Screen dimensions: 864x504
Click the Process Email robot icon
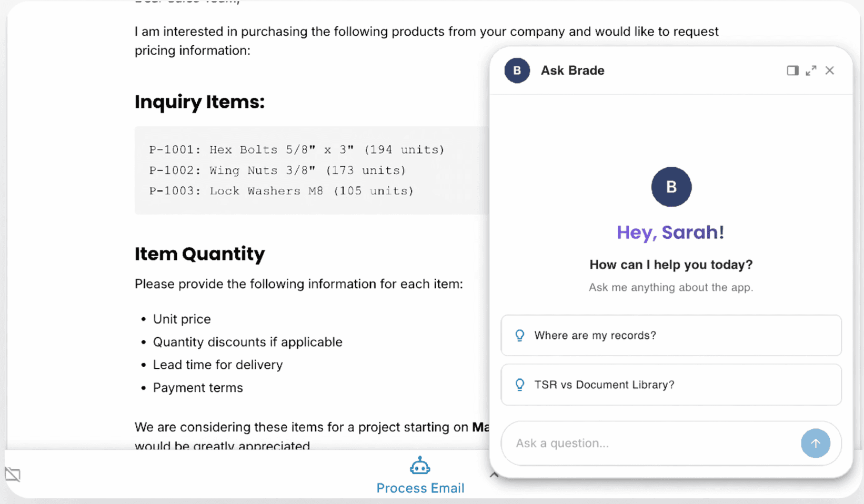[x=420, y=466]
